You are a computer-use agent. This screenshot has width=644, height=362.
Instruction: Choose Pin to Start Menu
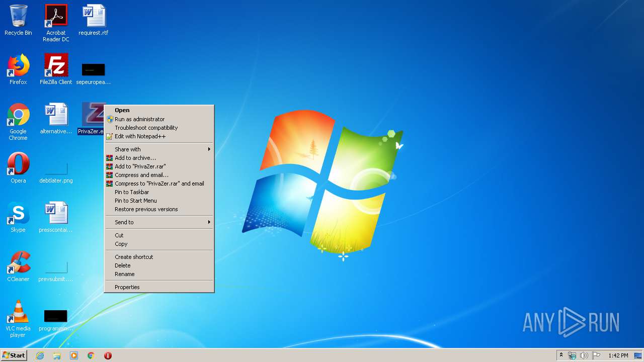(159, 201)
